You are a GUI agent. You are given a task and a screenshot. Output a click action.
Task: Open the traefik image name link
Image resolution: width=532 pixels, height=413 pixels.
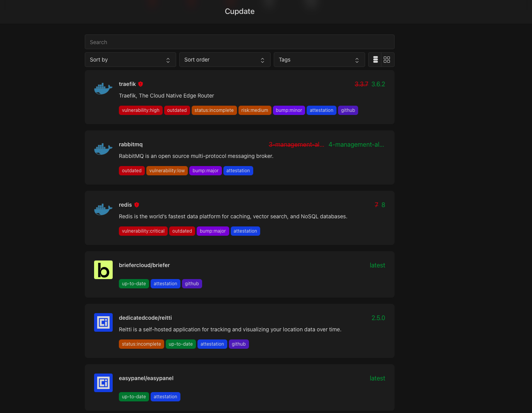tap(127, 84)
